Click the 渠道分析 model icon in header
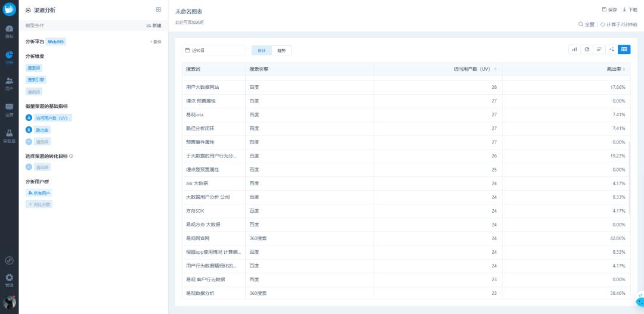The height and width of the screenshot is (314, 644). (x=28, y=10)
